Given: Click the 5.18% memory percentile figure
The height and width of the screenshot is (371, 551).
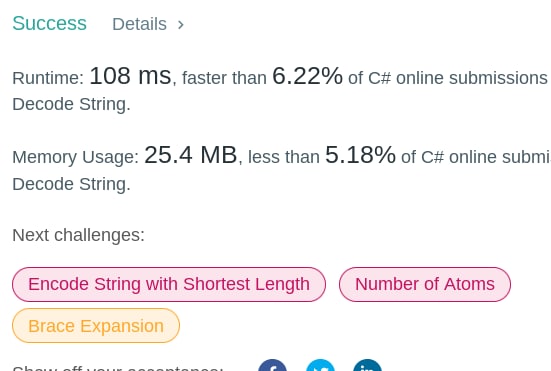Looking at the screenshot, I should pyautogui.click(x=361, y=155).
